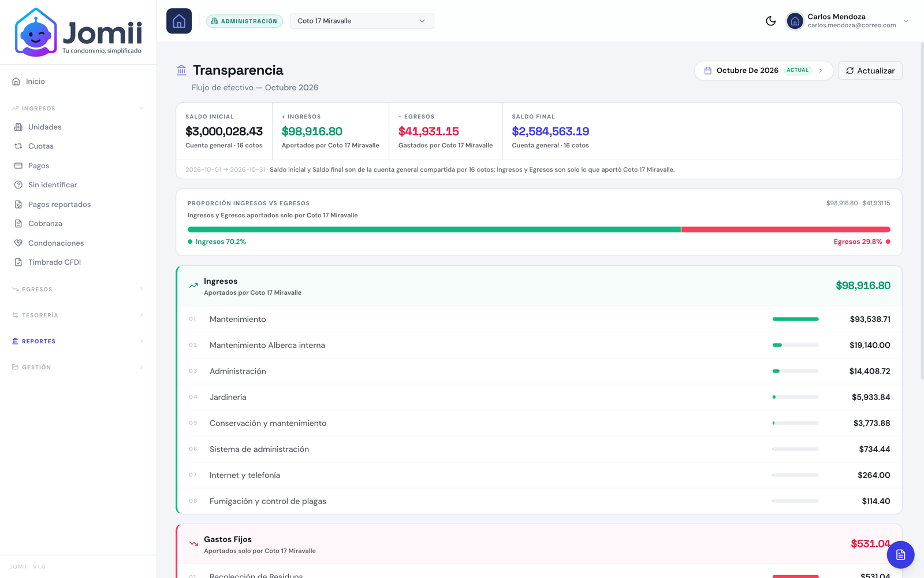This screenshot has width=924, height=578.
Task: Click the Sistema de administración row
Action: pyautogui.click(x=539, y=449)
